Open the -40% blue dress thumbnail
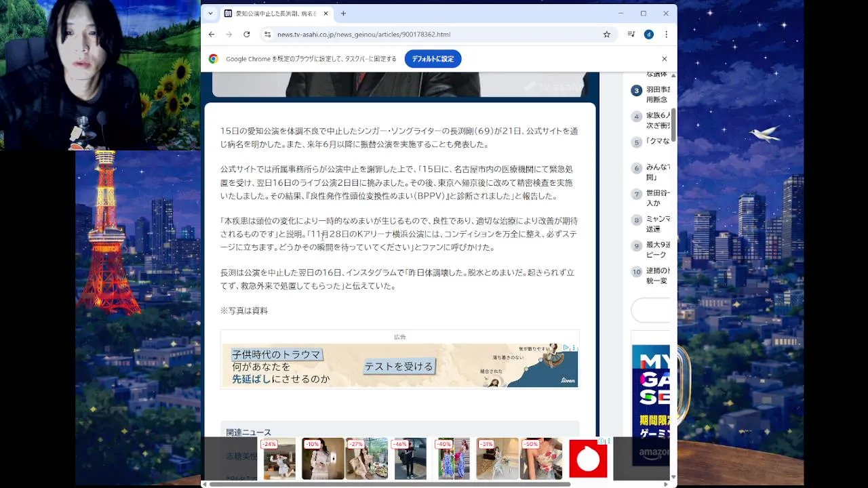868x488 pixels. point(454,459)
